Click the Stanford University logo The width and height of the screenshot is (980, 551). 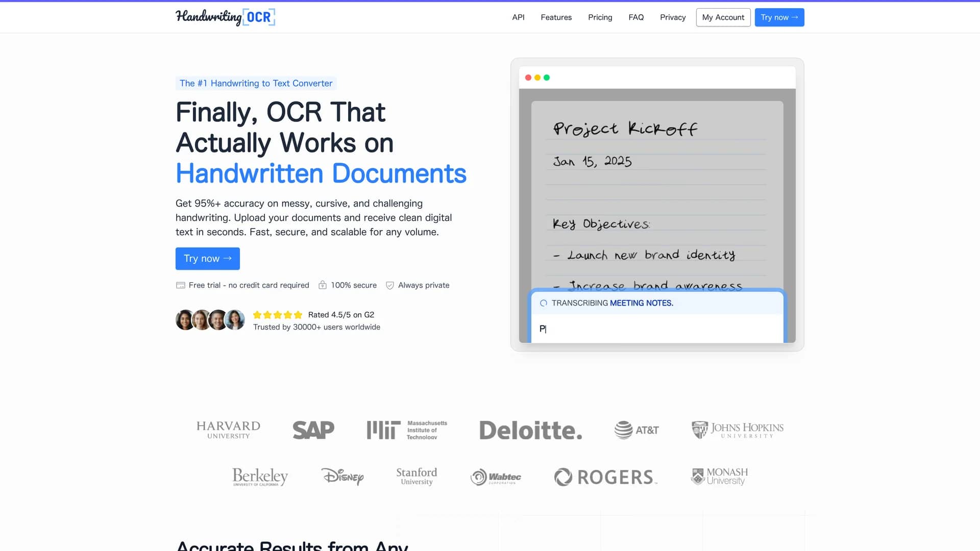416,477
